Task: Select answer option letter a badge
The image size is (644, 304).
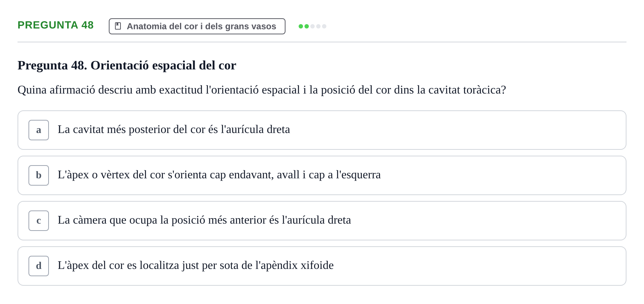Action: coord(39,130)
